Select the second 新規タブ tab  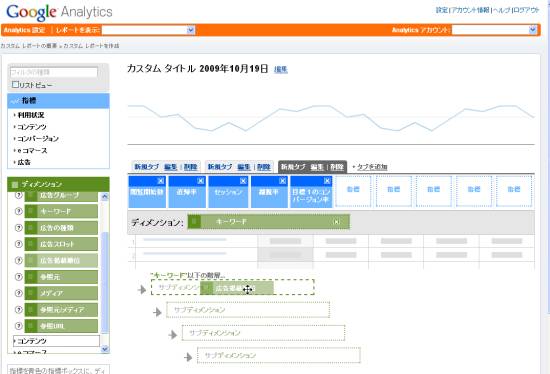pos(220,167)
